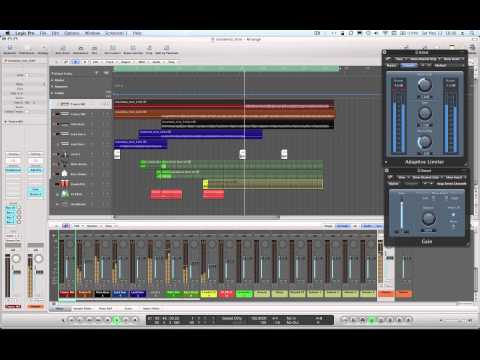
Task: Open Show Channel Strip dropdown in Adaptive Limiter
Action: 424,59
